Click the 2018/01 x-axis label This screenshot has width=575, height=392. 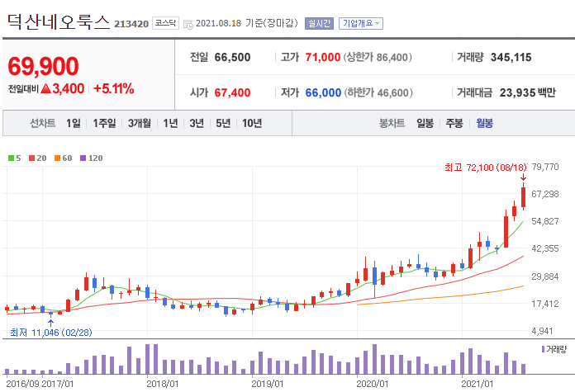point(163,384)
